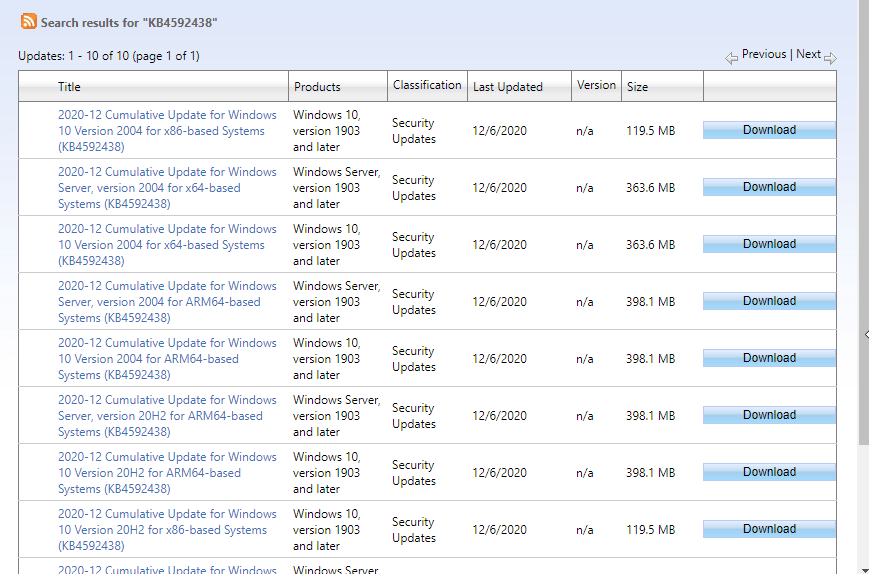This screenshot has height=574, width=869.
Task: Sort updates by Size column
Action: [637, 87]
